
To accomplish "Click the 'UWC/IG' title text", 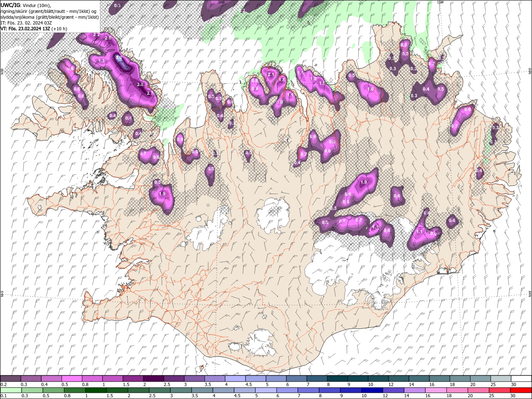I will (10, 5).
